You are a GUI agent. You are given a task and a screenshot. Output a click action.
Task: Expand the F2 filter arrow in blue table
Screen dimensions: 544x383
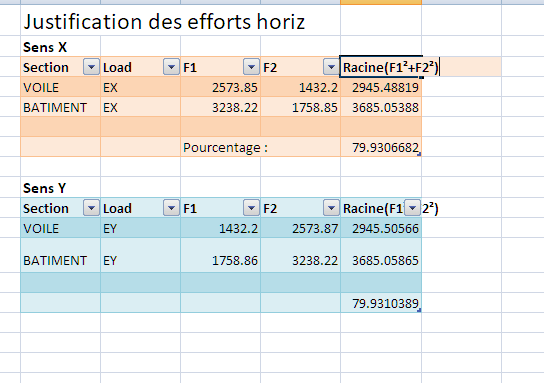point(331,208)
